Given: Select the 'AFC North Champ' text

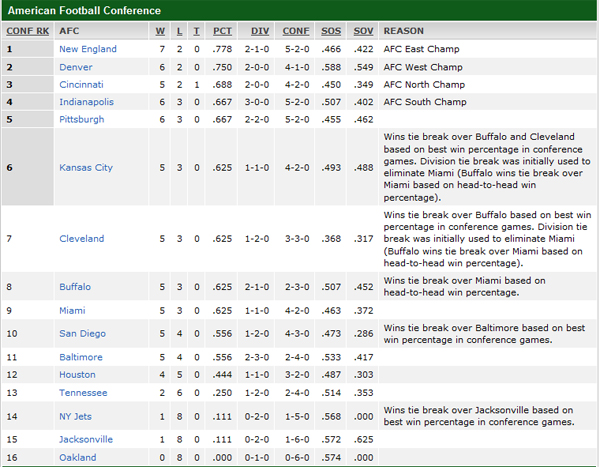Looking at the screenshot, I should [x=424, y=85].
